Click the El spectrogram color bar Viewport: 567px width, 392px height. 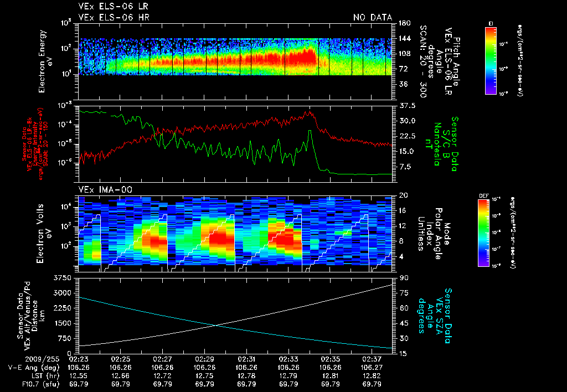pos(491,61)
